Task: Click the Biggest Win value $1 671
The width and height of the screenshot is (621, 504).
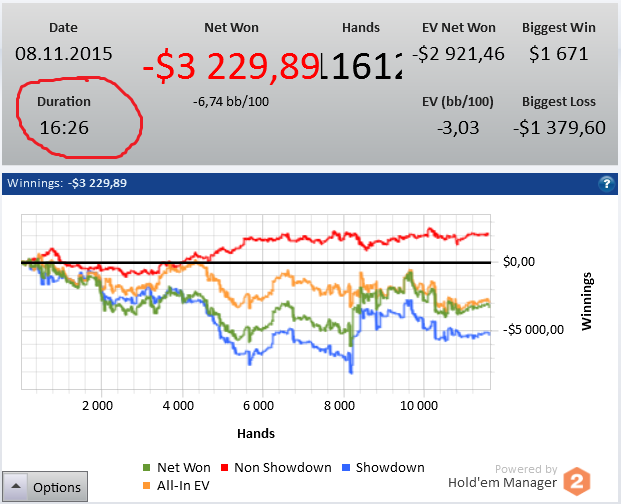Action: click(558, 54)
